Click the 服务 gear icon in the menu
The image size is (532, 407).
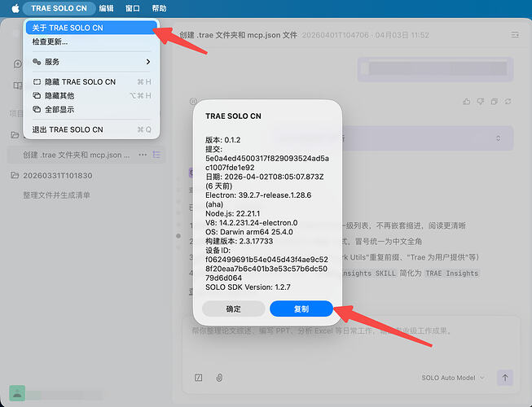pyautogui.click(x=37, y=62)
